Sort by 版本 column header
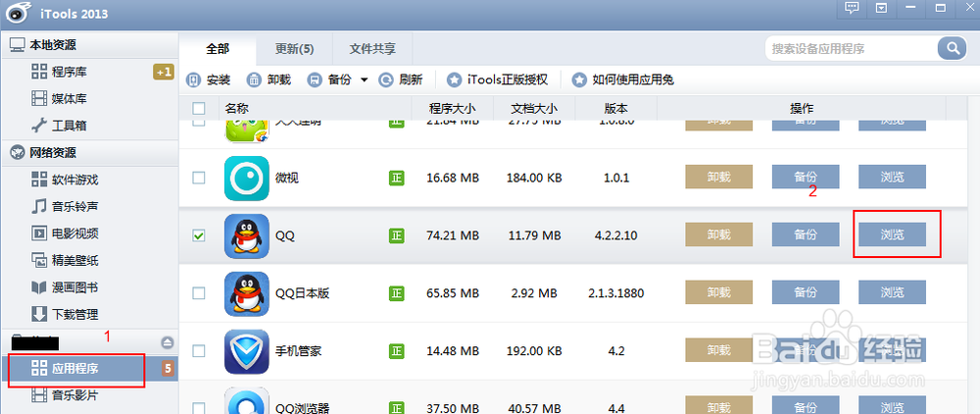The image size is (980, 414). 616,109
